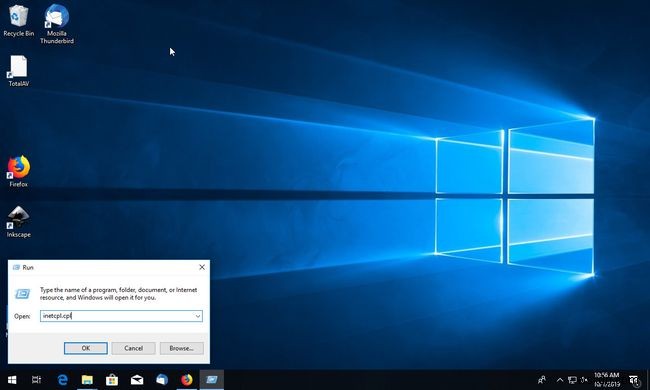The height and width of the screenshot is (390, 650).
Task: Show hidden system tray icons
Action: click(x=560, y=380)
